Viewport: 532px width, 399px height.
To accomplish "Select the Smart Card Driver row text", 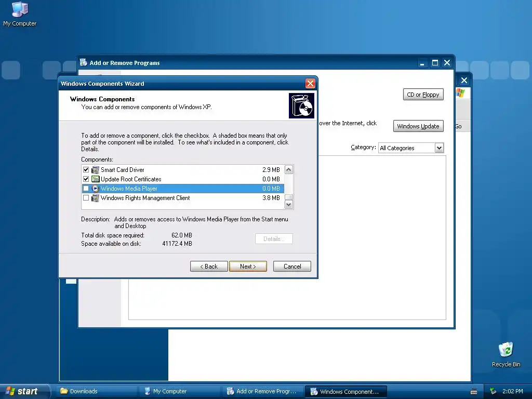I will pyautogui.click(x=123, y=170).
